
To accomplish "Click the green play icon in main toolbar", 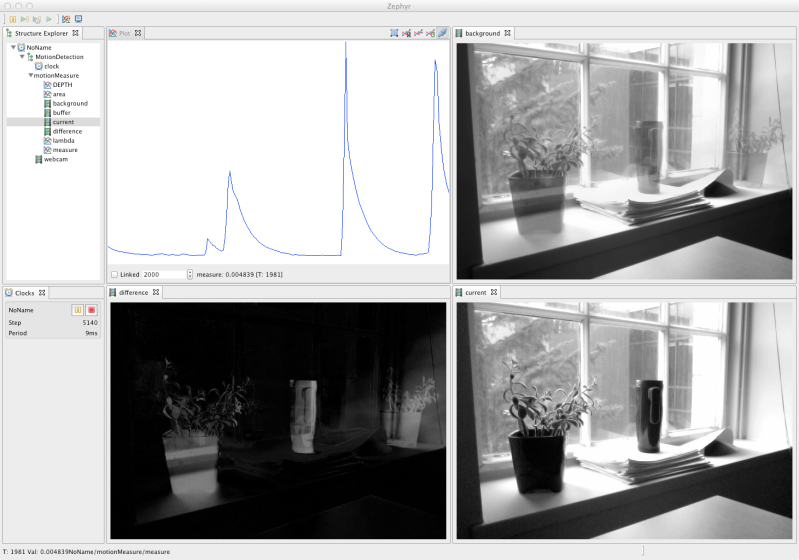I will (x=49, y=19).
